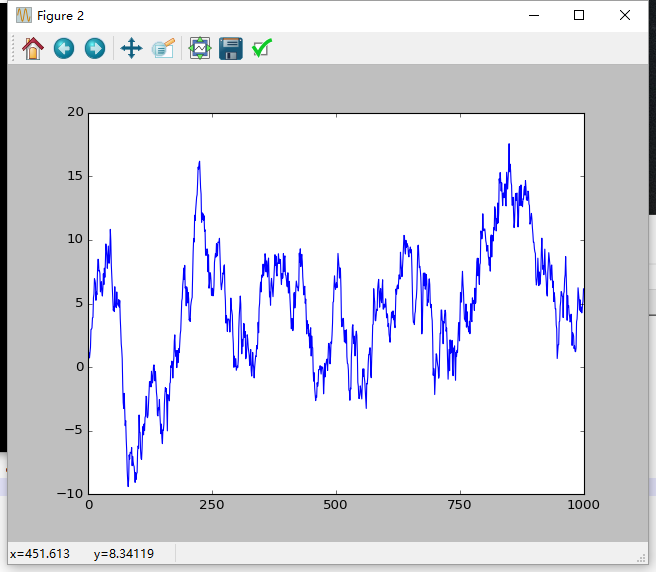Click the y-axis tick label 20
656x572 pixels.
[76, 112]
